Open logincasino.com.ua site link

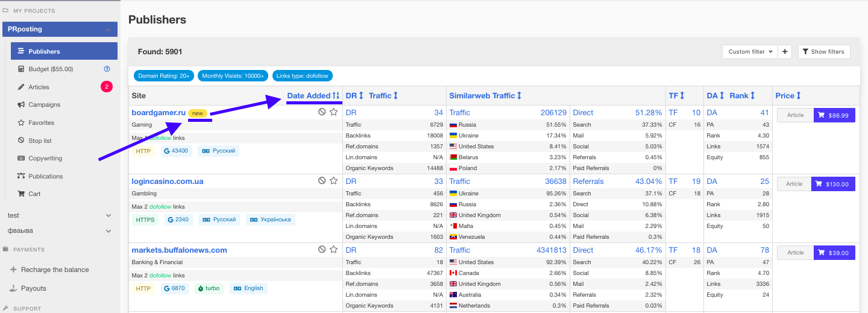(x=167, y=181)
